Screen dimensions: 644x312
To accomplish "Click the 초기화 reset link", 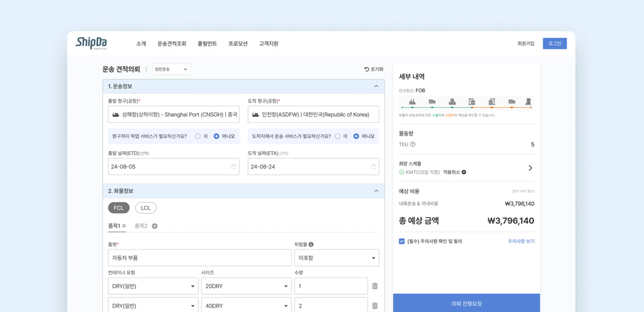I will coord(377,69).
